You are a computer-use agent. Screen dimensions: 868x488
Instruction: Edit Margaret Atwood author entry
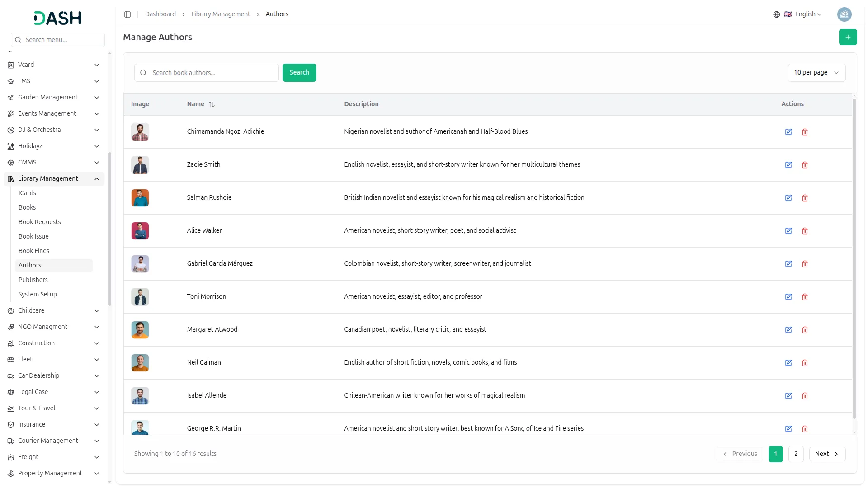[x=788, y=330]
